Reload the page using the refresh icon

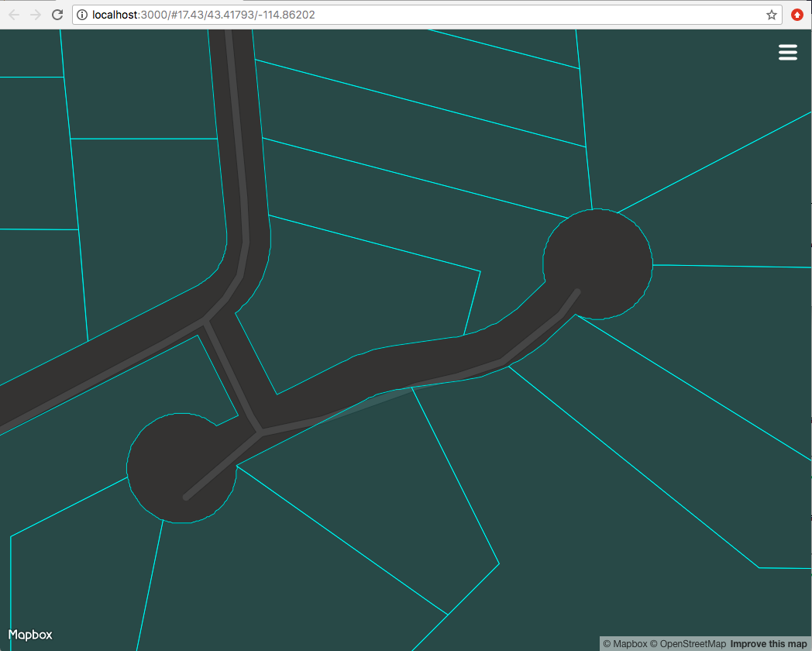click(57, 14)
